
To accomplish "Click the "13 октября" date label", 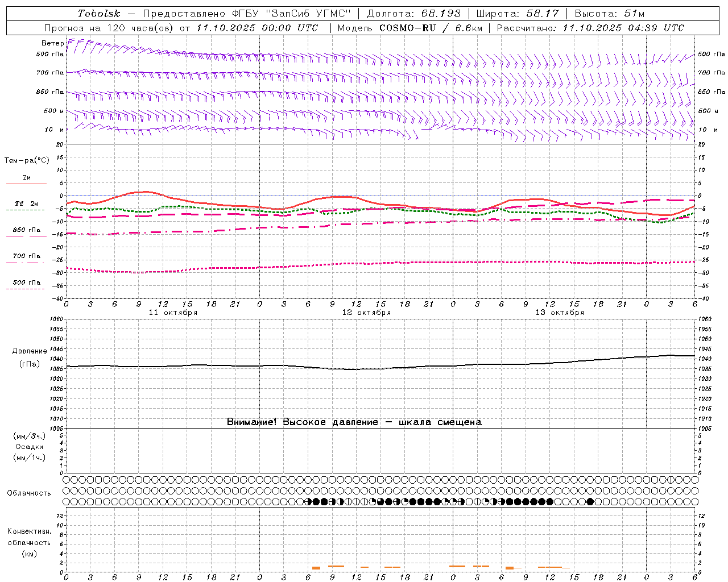I will coord(560,313).
